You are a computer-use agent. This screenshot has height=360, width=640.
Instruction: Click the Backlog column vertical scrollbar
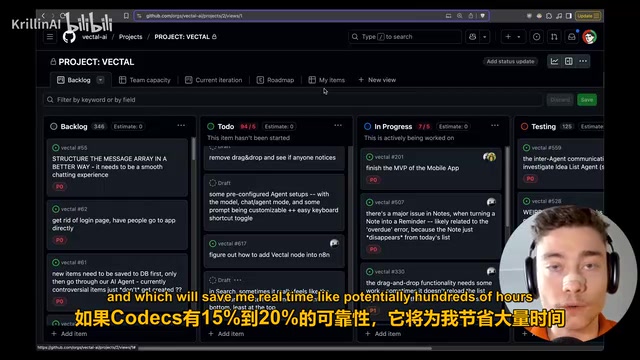click(193, 149)
